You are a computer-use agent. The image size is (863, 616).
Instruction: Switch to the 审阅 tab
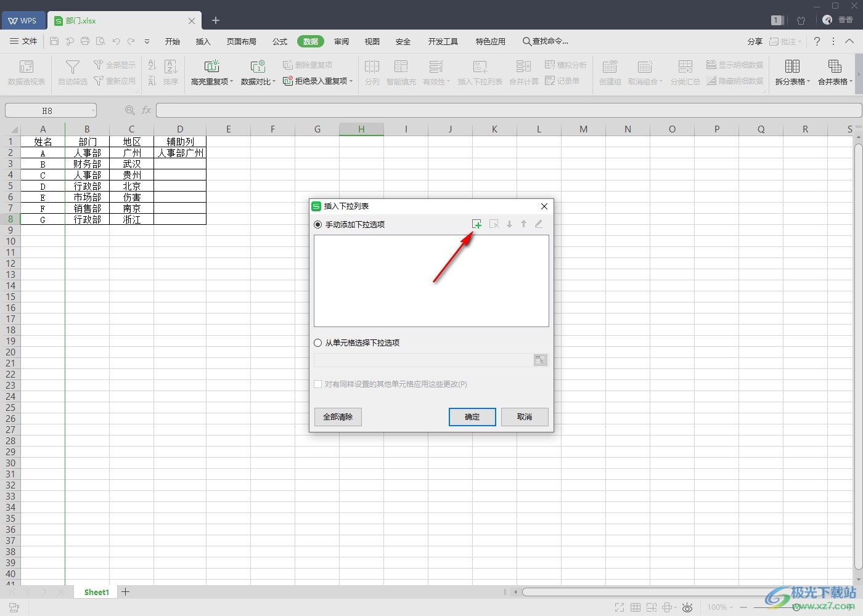pyautogui.click(x=342, y=41)
